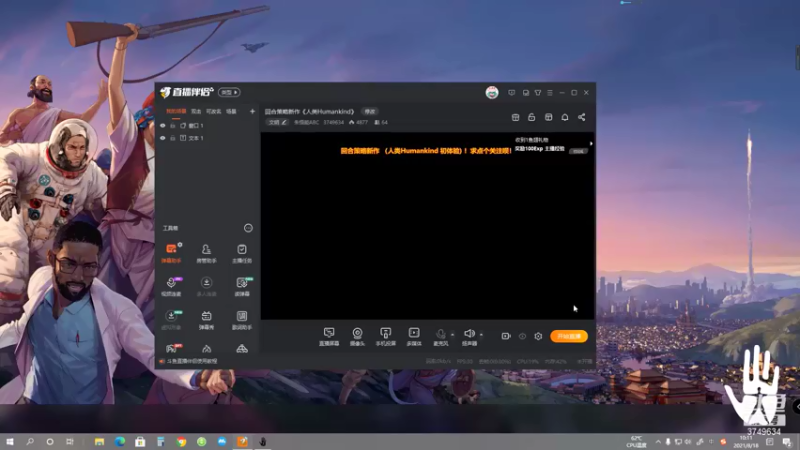Viewport: 800px width, 450px height.
Task: Toggle visibility eye of the Text 1 source
Action: [163, 138]
